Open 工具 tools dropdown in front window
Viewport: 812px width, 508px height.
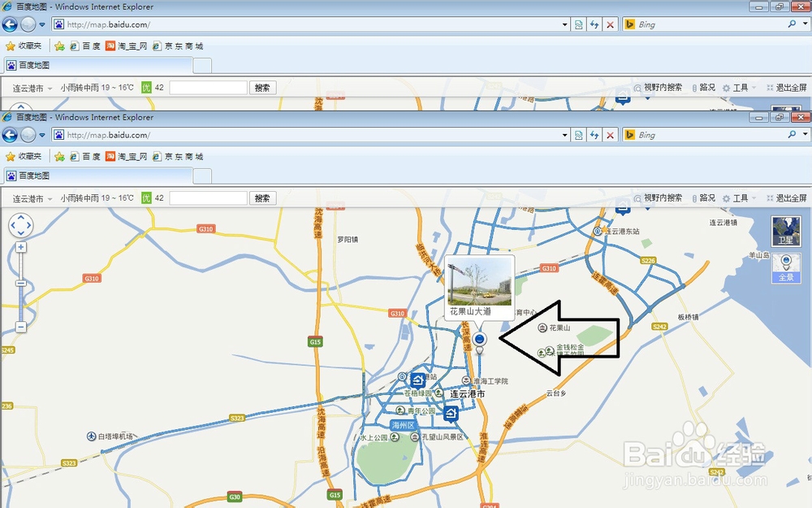(x=740, y=198)
